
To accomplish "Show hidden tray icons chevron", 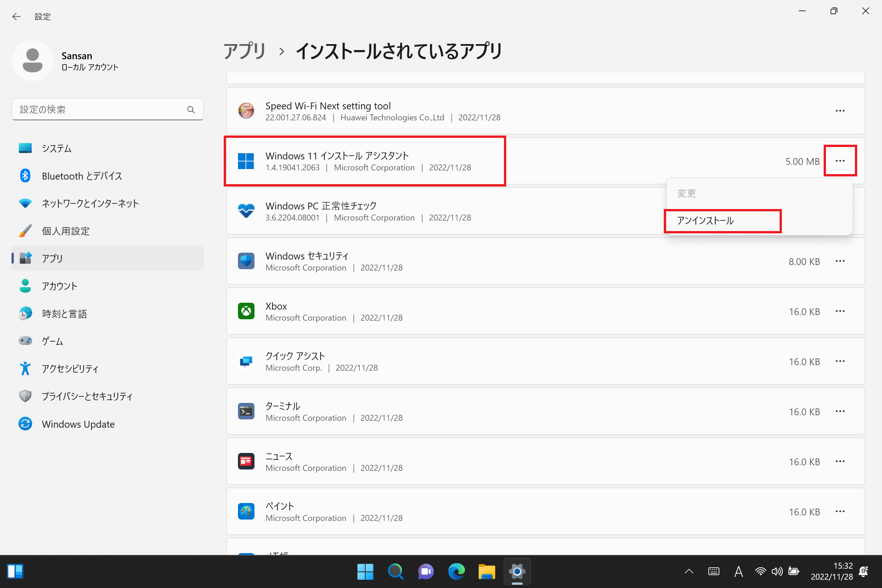I will (689, 571).
